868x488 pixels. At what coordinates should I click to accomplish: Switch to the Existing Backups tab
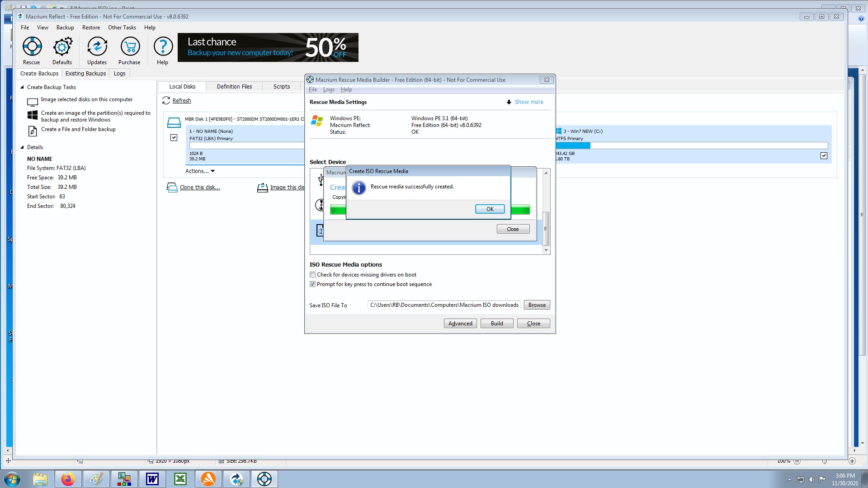[x=85, y=74]
